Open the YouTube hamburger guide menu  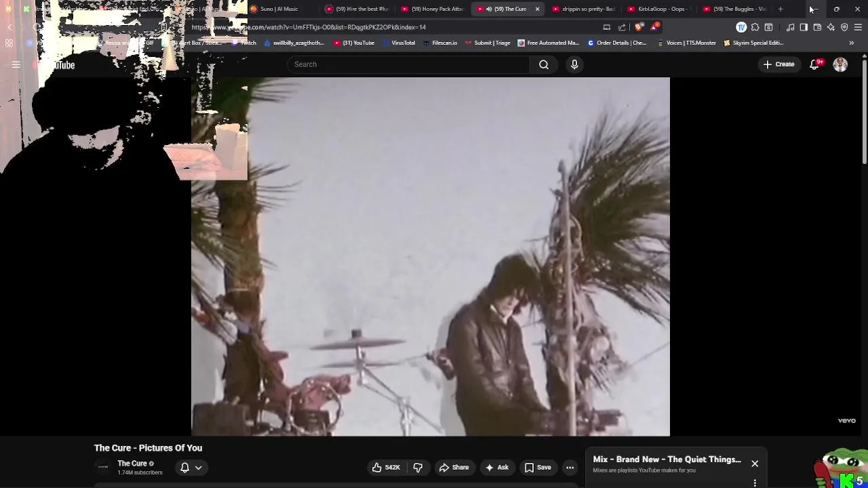click(x=16, y=65)
